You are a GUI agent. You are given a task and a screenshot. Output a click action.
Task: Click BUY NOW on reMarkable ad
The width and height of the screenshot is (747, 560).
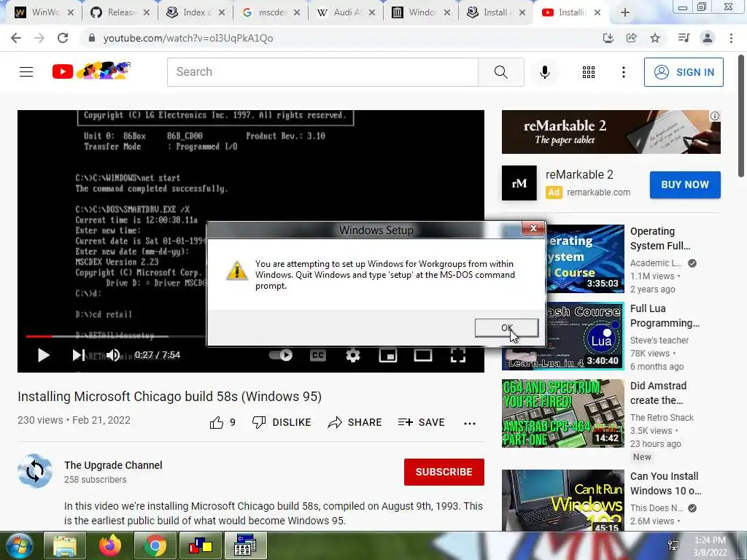click(684, 184)
